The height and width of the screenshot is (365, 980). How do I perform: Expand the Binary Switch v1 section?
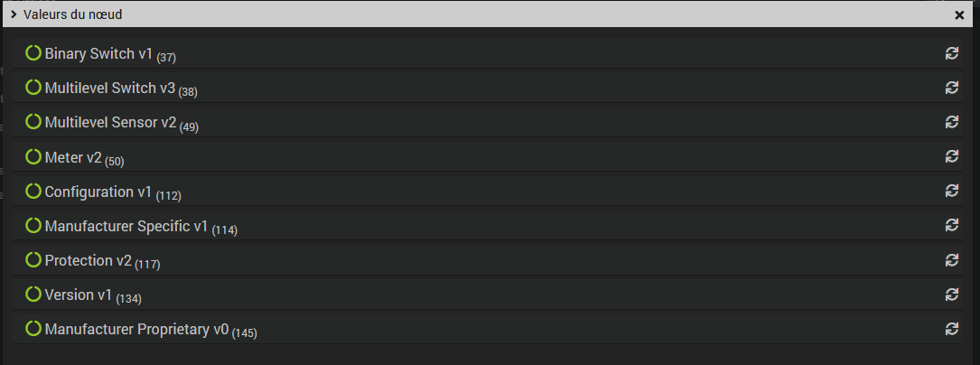click(x=98, y=54)
